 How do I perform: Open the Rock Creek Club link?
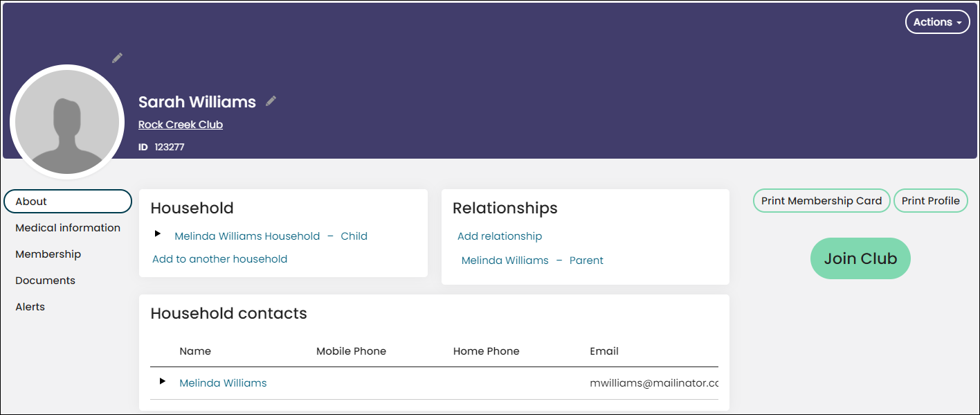pos(181,125)
